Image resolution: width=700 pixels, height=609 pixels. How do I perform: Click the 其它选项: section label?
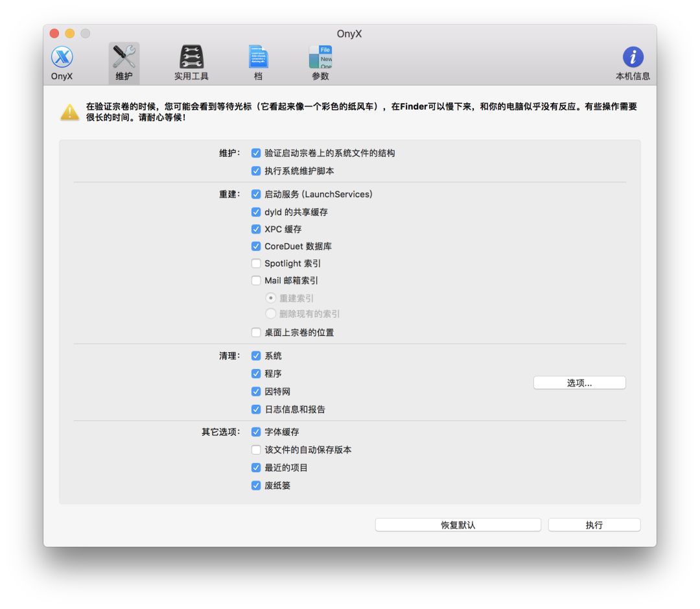(221, 432)
